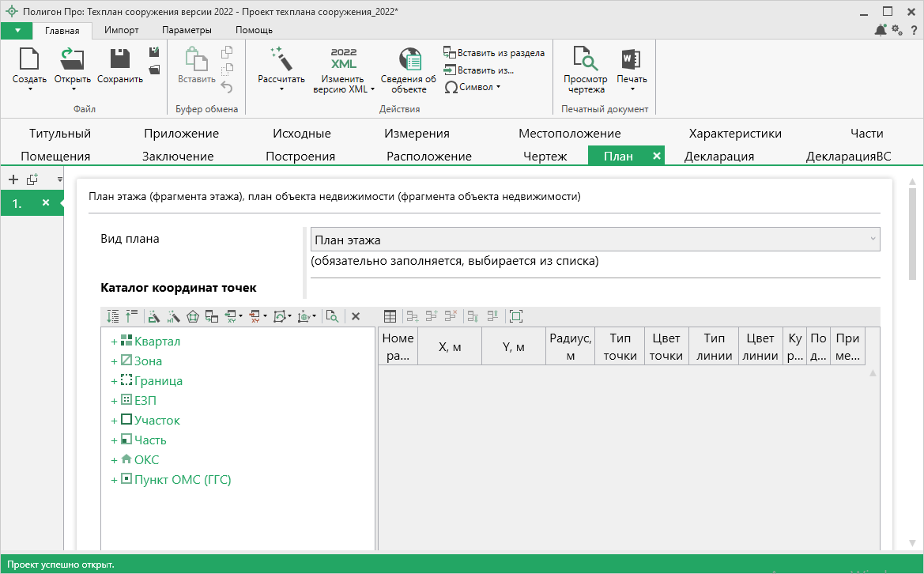
Task: Click the notification bell icon
Action: [x=881, y=30]
